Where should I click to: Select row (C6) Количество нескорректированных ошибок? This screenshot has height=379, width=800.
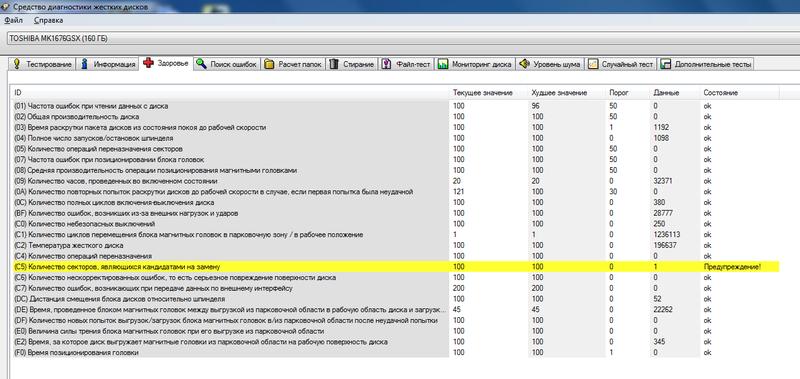click(395, 277)
